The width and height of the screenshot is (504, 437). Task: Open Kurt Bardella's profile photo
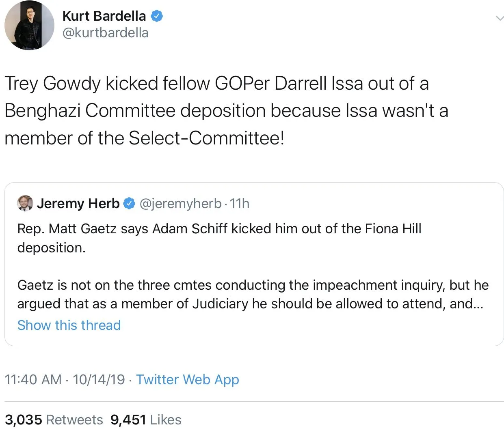(29, 25)
